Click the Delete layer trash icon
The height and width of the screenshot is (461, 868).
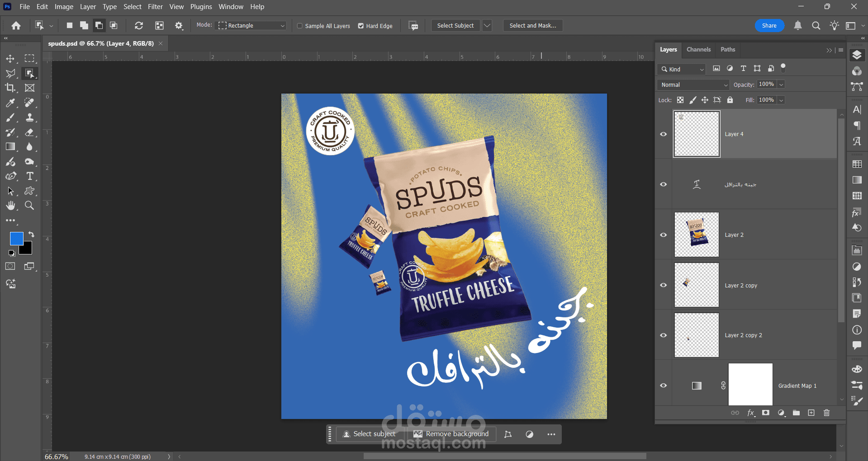click(x=826, y=413)
